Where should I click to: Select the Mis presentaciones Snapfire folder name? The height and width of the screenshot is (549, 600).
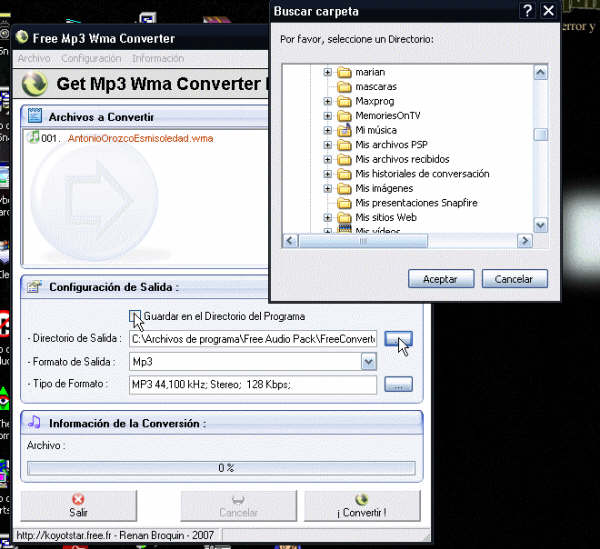click(416, 203)
